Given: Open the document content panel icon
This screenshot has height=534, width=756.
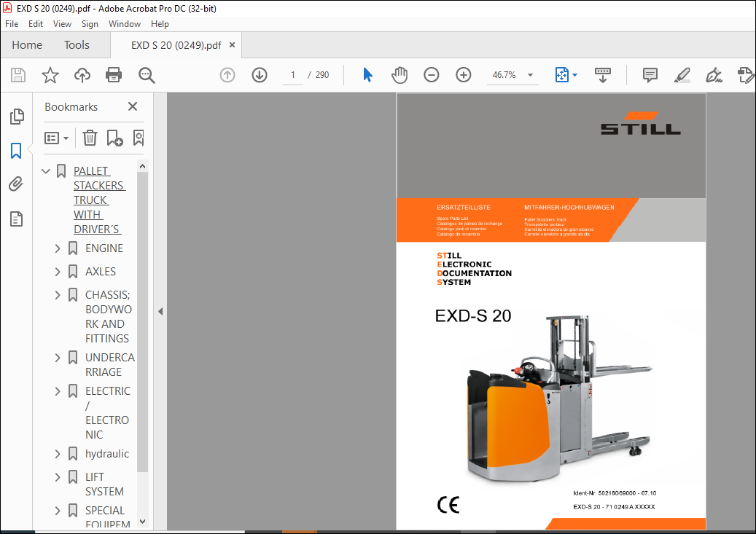Looking at the screenshot, I should click(16, 219).
